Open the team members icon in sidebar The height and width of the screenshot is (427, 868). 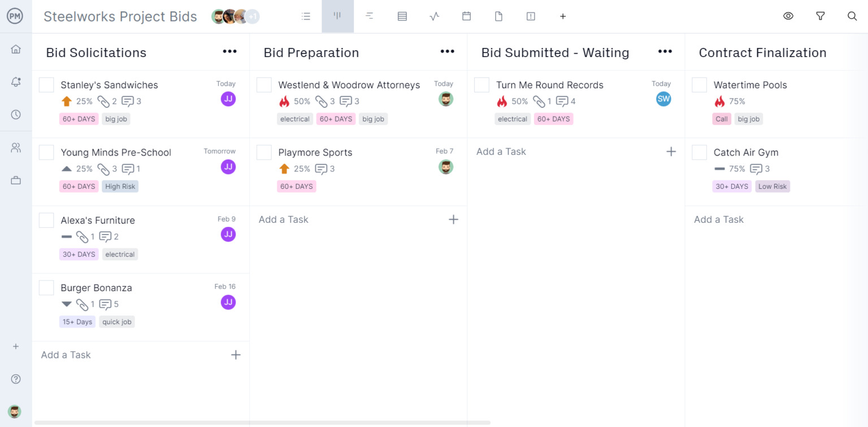point(16,148)
